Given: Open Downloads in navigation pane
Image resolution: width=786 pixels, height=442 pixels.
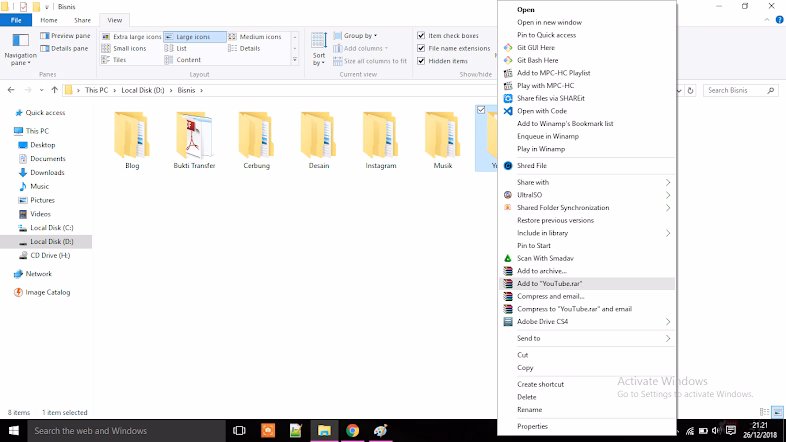Looking at the screenshot, I should [47, 172].
